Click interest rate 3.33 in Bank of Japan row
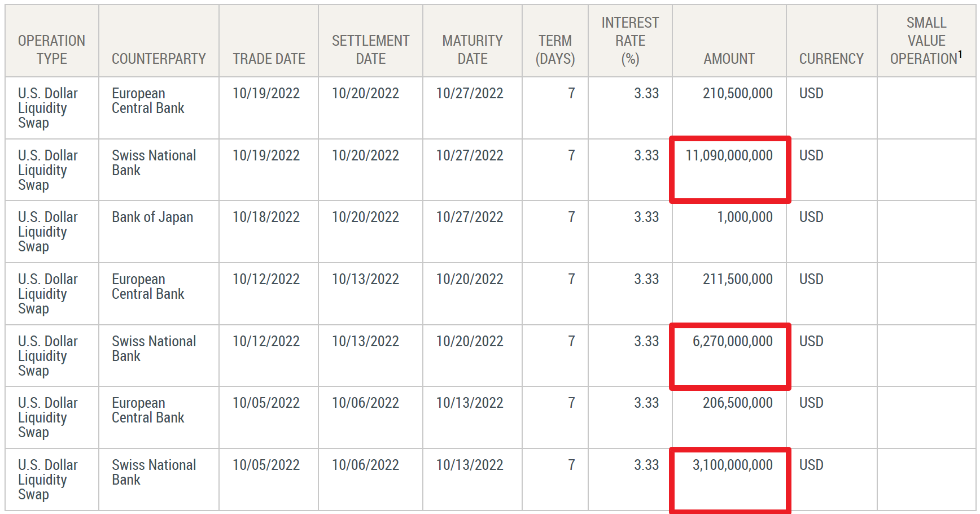This screenshot has width=980, height=514. [646, 217]
